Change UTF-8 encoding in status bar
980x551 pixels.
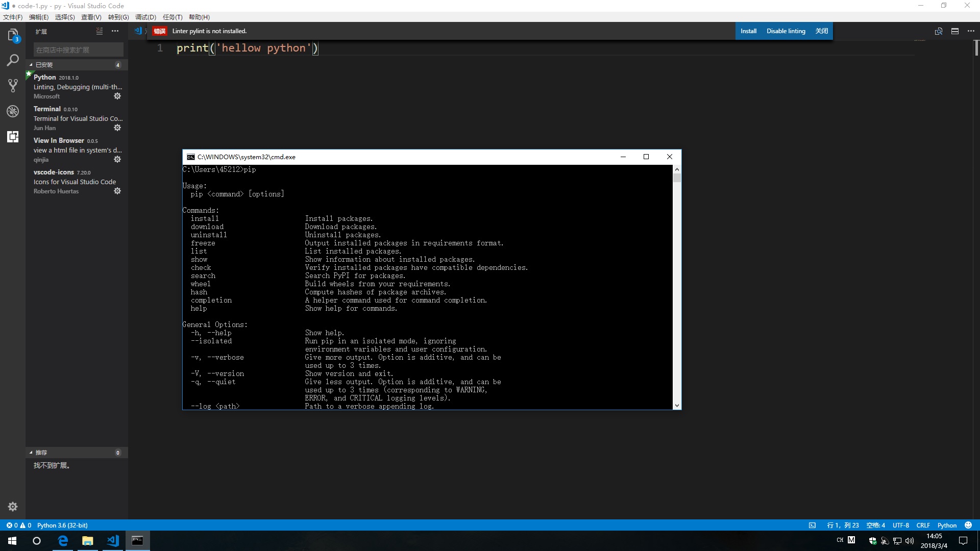(x=900, y=525)
